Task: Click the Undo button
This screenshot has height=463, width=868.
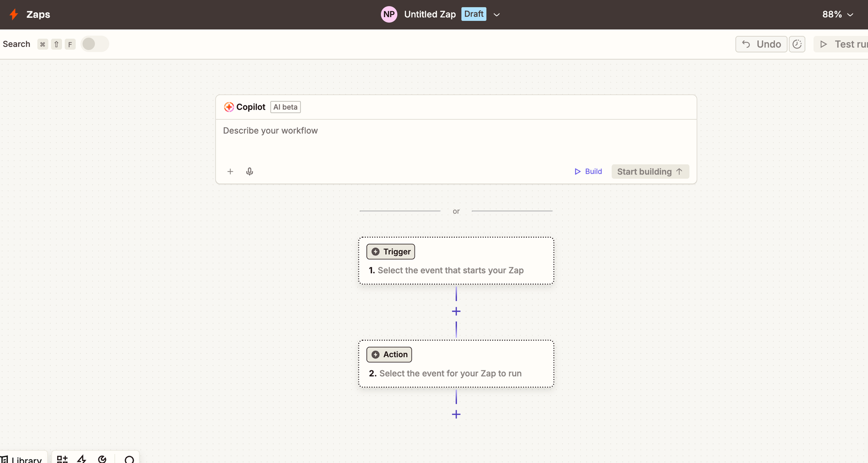Action: pos(761,44)
